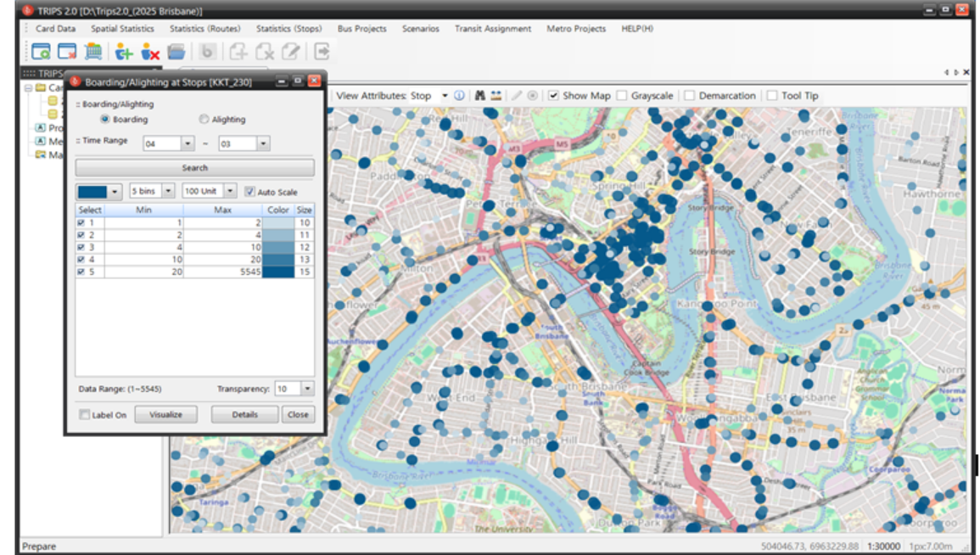Toggle the Auto Scale checkbox
980x555 pixels.
point(250,192)
